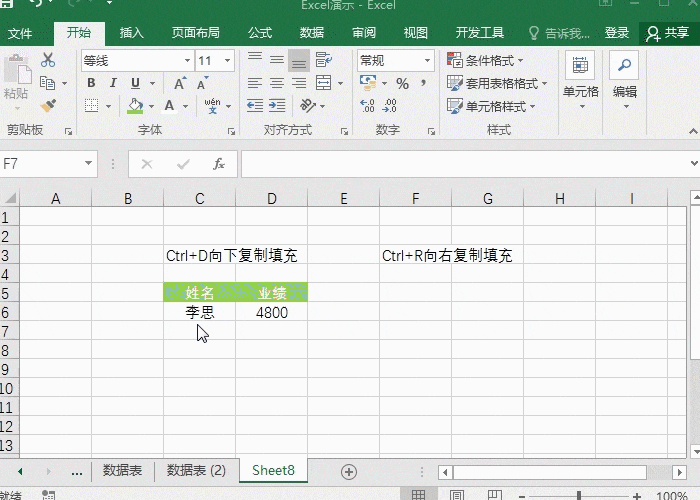Decrease indent
Screen dimensions: 700x500
click(255, 106)
